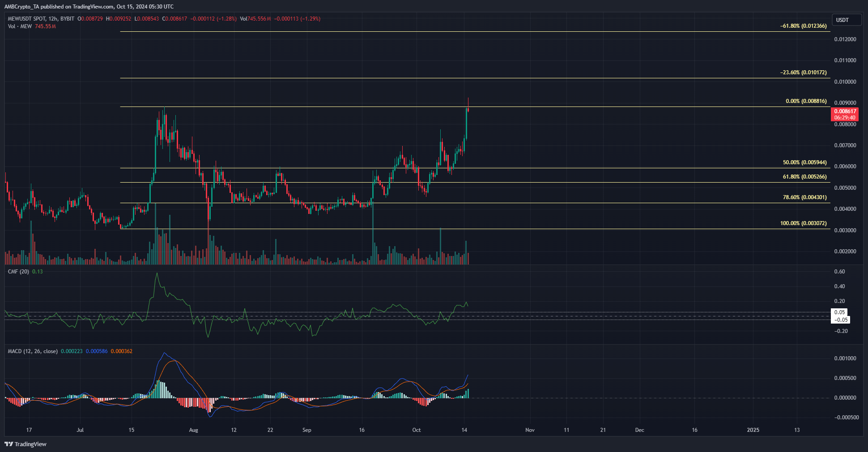This screenshot has height=452, width=868.
Task: Click the 0.002000 price axis label
Action: click(x=845, y=252)
